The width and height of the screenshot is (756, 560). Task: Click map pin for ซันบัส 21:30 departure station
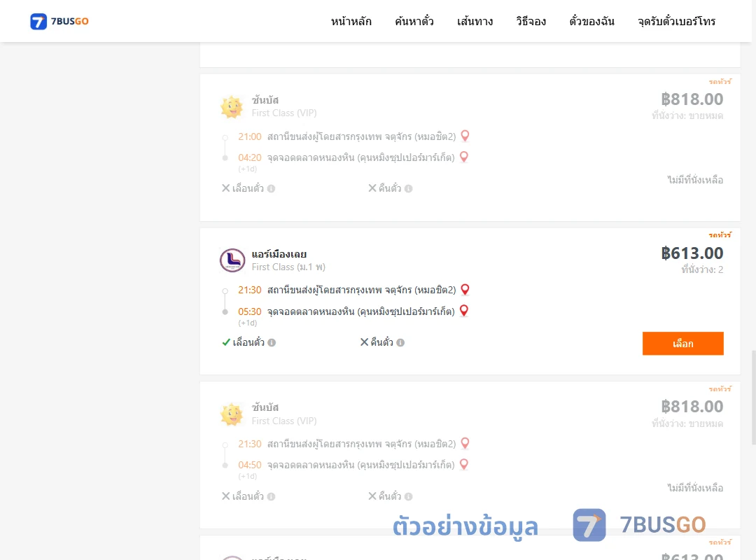tap(465, 443)
